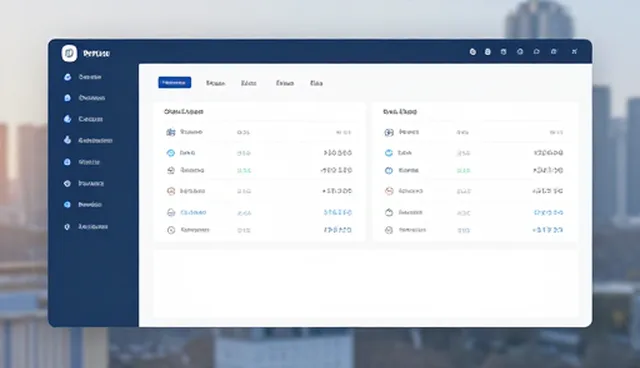Click the blue amount in the left card's fifth row
This screenshot has height=368, width=640.
[338, 213]
